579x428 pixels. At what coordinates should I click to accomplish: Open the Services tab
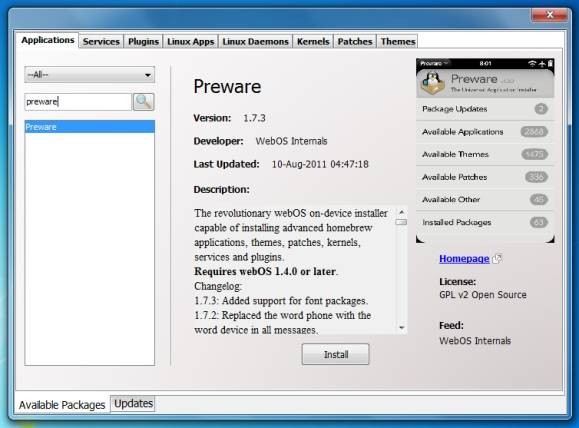click(x=101, y=41)
